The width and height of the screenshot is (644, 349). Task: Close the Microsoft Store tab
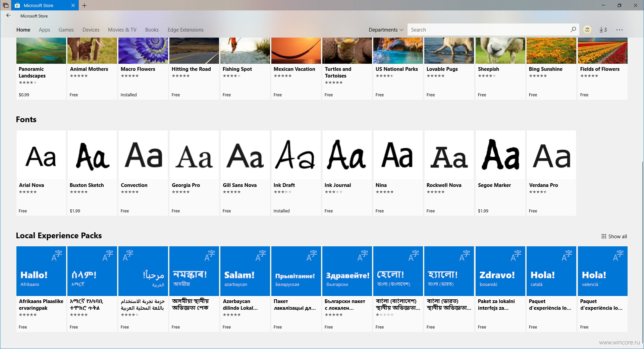pyautogui.click(x=73, y=5)
